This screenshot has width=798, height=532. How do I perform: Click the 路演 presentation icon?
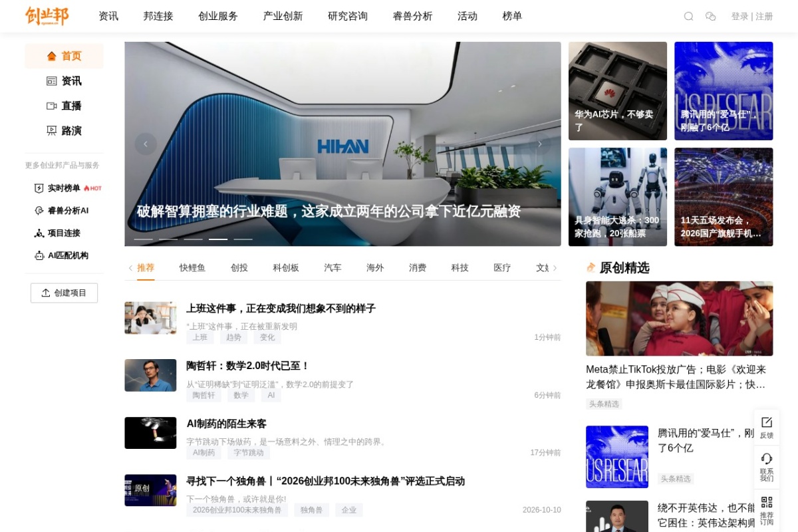click(52, 131)
